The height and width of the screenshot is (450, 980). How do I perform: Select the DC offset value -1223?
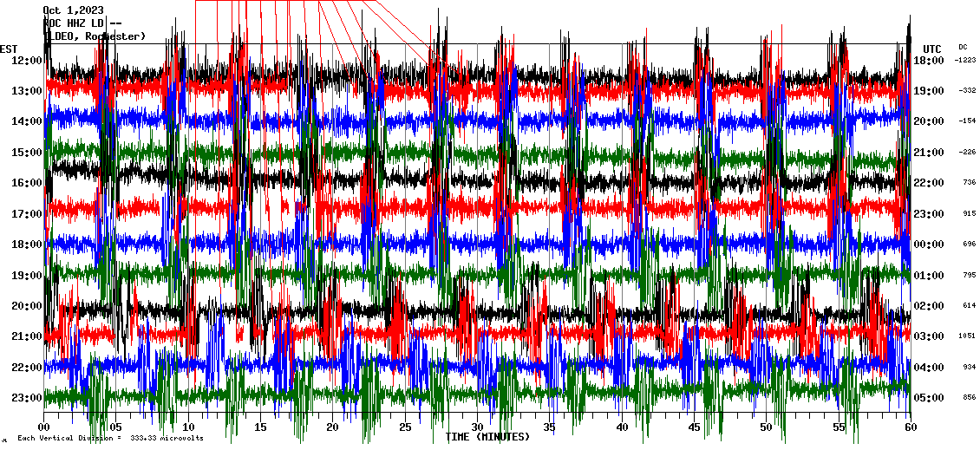[965, 61]
